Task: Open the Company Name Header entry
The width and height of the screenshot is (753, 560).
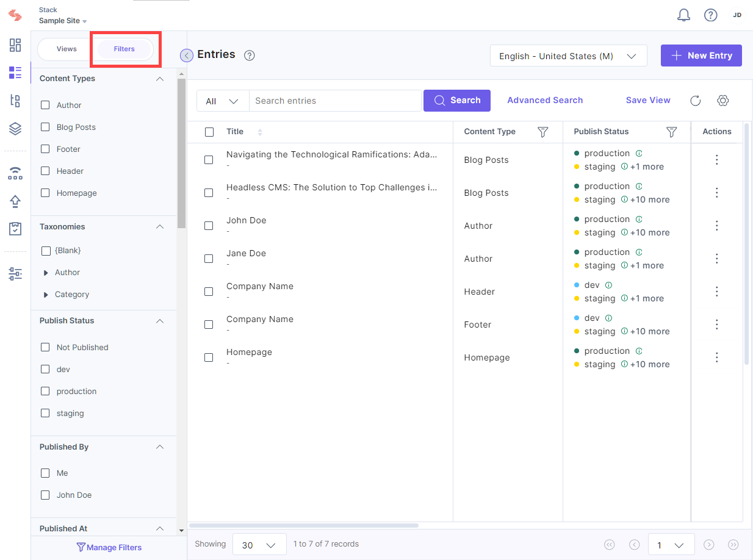Action: click(260, 286)
